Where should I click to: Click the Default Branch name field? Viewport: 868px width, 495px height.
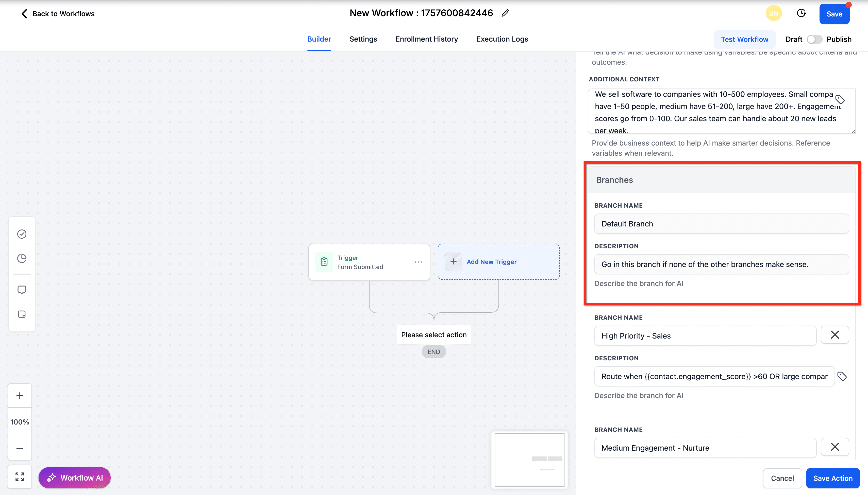721,224
